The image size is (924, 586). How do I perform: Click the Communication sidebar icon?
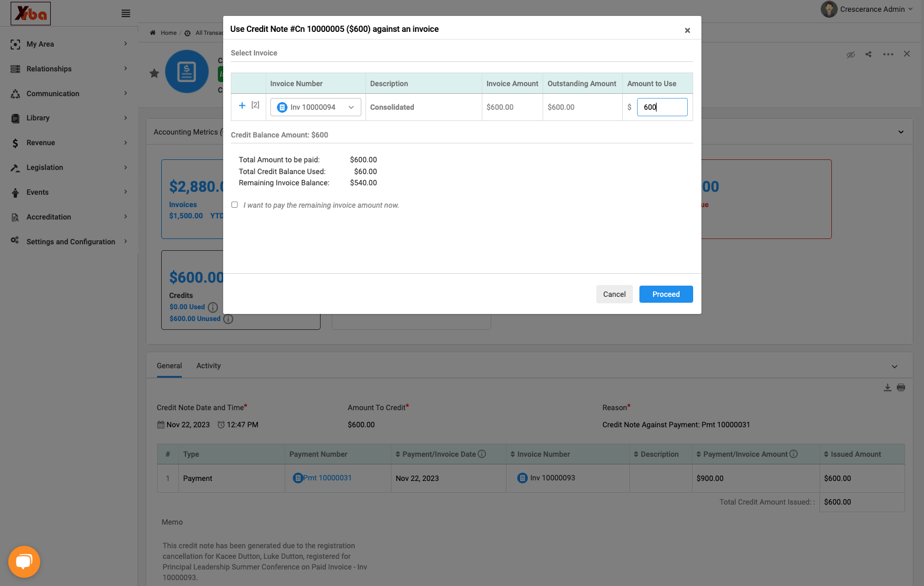tap(15, 94)
